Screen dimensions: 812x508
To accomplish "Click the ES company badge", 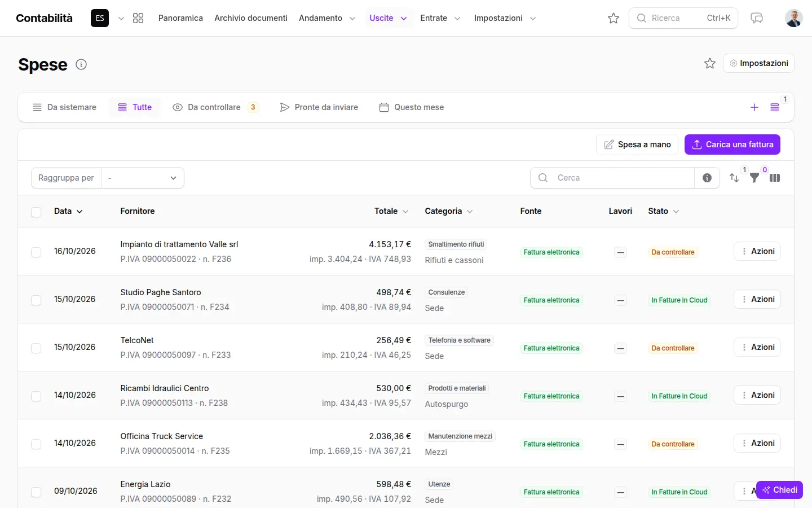I will [x=100, y=18].
